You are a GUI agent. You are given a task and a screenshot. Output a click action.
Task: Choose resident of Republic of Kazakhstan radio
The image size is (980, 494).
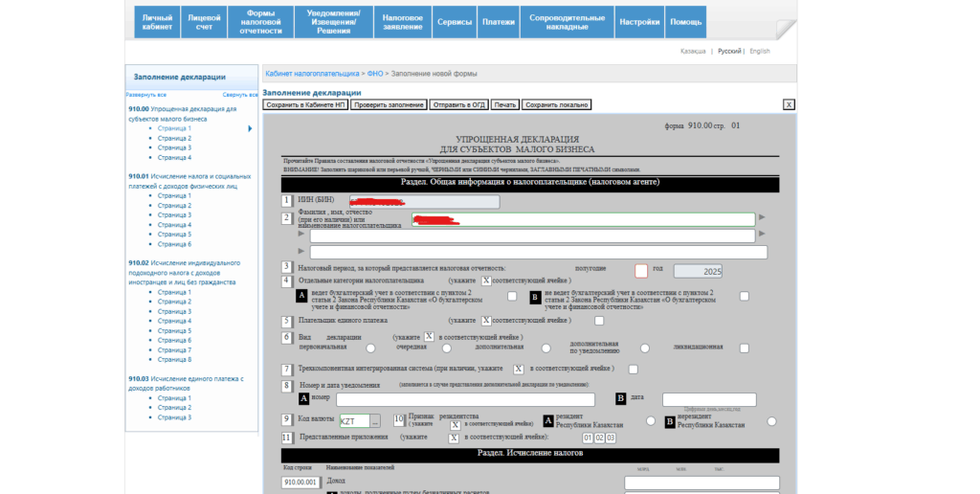651,421
